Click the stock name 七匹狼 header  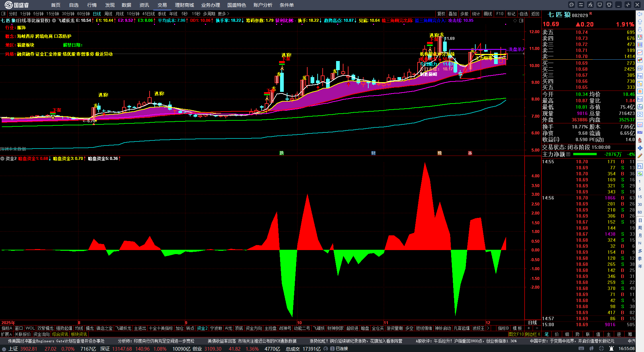point(559,15)
